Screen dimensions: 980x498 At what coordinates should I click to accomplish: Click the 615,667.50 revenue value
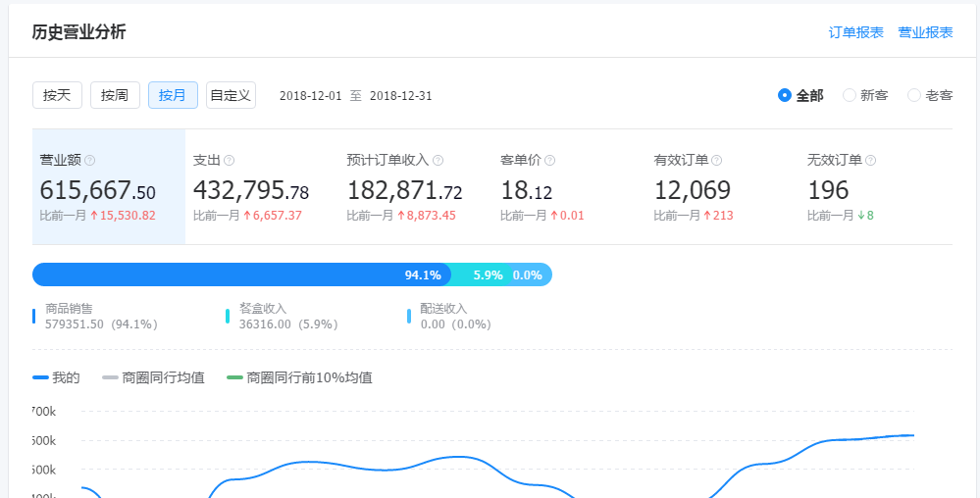pyautogui.click(x=97, y=190)
